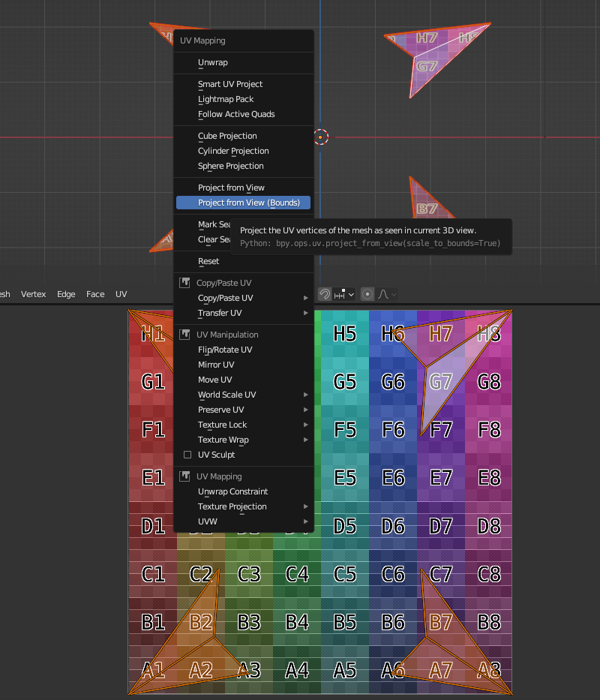Click grid cell F1 in UV editor
Viewport: 600px width, 700px height.
[153, 429]
